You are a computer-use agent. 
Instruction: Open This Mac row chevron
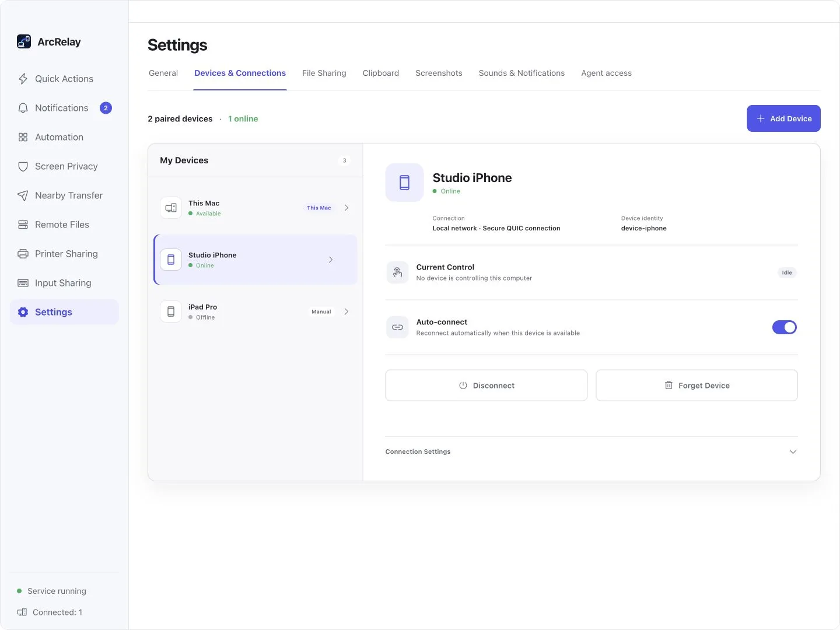tap(346, 208)
